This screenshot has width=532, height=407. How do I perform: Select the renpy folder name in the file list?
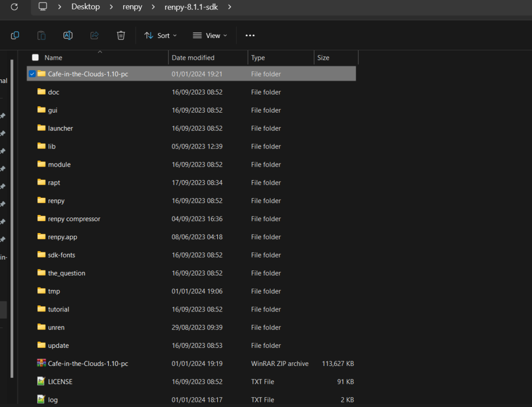coord(56,201)
